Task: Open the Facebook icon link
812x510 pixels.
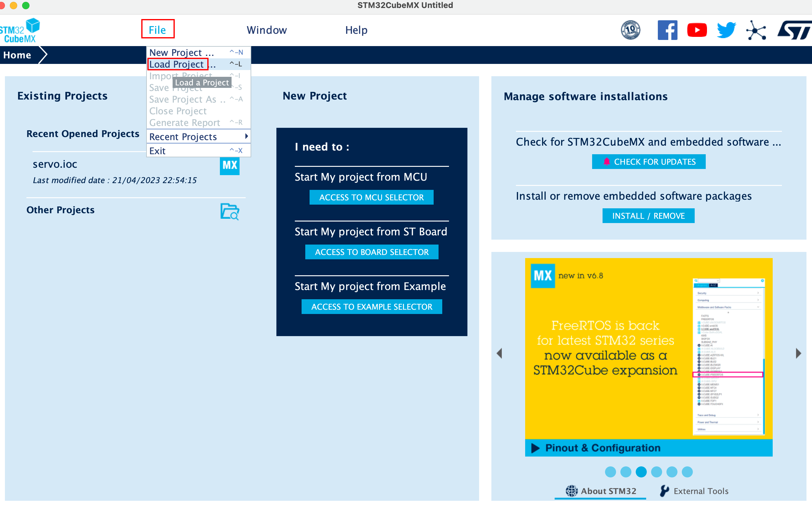Action: 667,30
